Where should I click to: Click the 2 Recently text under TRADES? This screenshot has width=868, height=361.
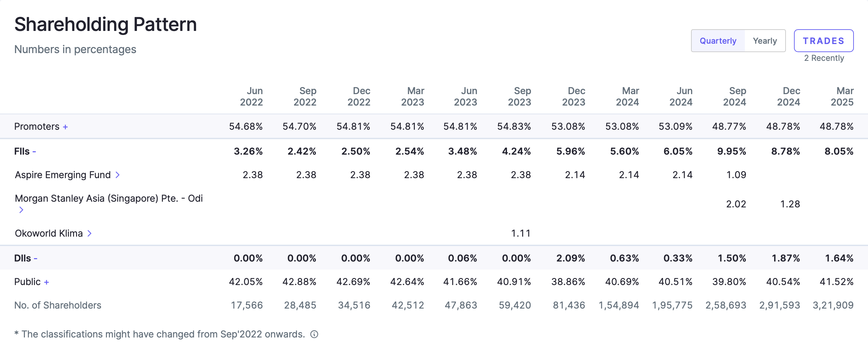pos(824,58)
